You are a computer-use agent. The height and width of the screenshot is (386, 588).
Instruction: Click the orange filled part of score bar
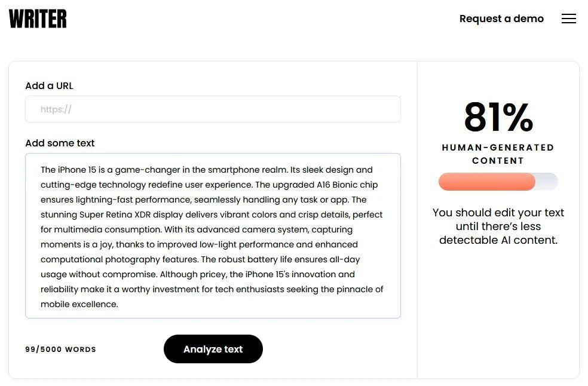coord(486,182)
